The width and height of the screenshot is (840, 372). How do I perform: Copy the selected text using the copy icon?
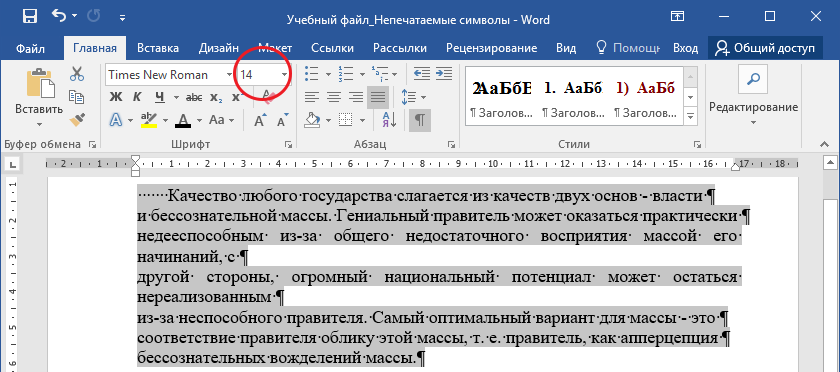coord(77,97)
